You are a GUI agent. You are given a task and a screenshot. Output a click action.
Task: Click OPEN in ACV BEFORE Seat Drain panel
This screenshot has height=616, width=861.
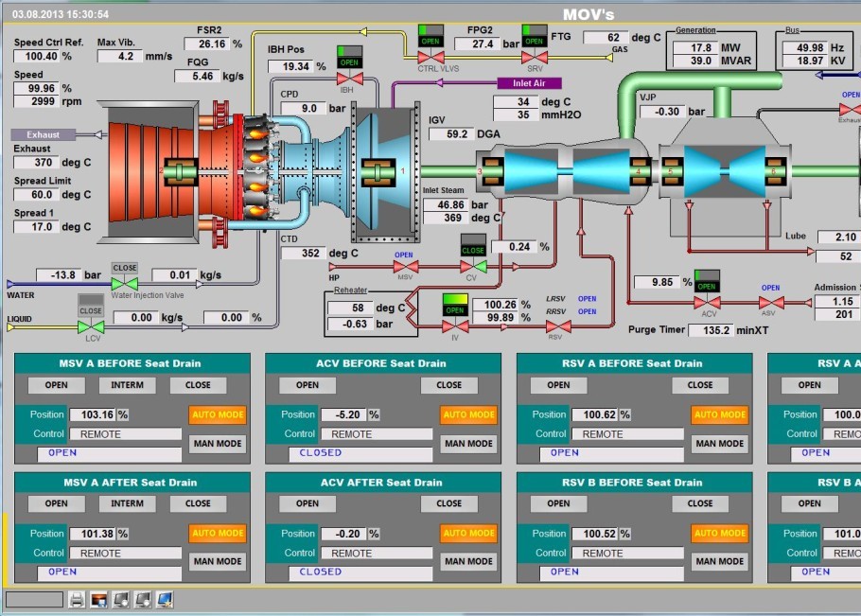[307, 385]
